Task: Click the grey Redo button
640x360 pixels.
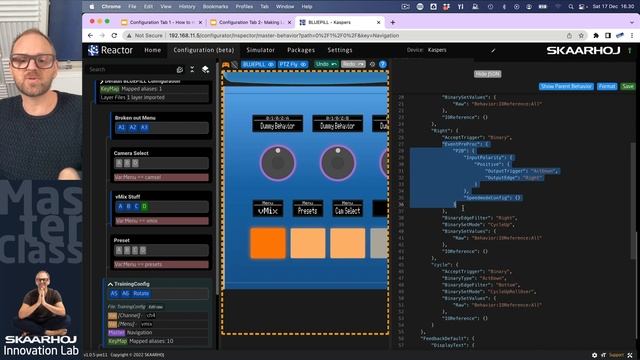Action: (x=353, y=64)
